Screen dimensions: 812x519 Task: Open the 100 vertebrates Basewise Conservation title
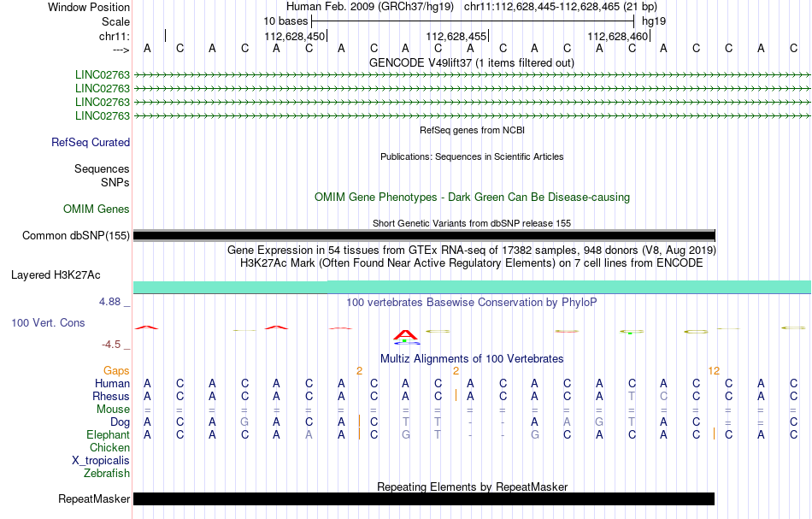point(472,302)
